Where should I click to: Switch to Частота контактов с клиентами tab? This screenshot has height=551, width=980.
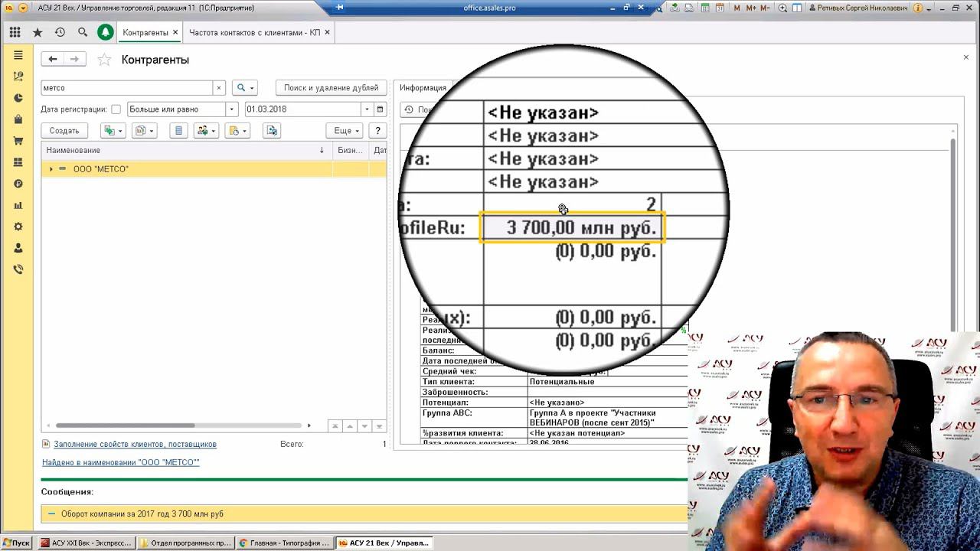(x=254, y=33)
